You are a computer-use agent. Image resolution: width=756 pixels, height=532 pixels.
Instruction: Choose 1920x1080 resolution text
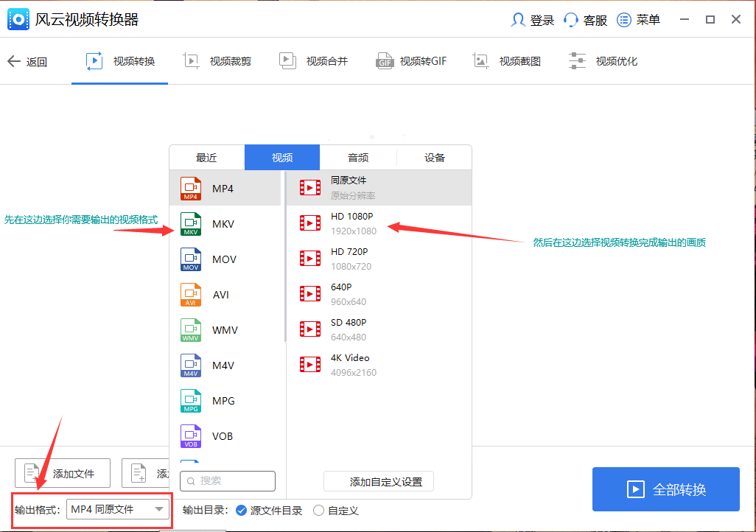pos(354,231)
